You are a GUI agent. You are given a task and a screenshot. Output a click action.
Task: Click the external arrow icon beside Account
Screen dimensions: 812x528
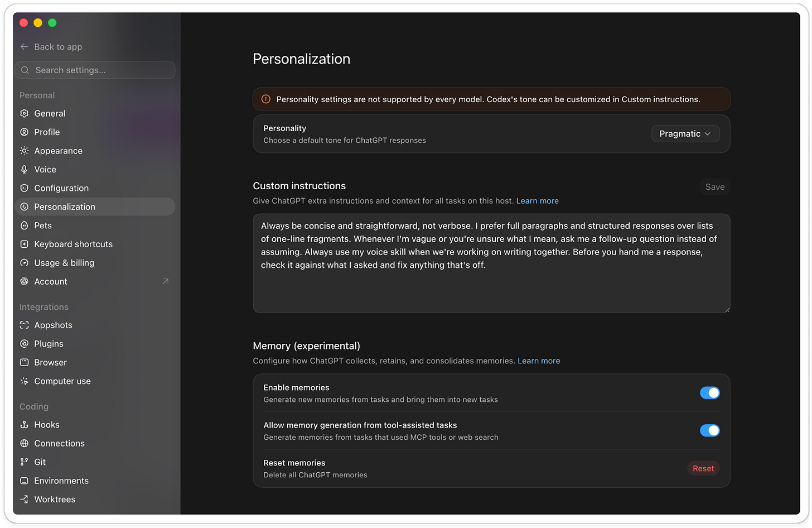pyautogui.click(x=165, y=282)
